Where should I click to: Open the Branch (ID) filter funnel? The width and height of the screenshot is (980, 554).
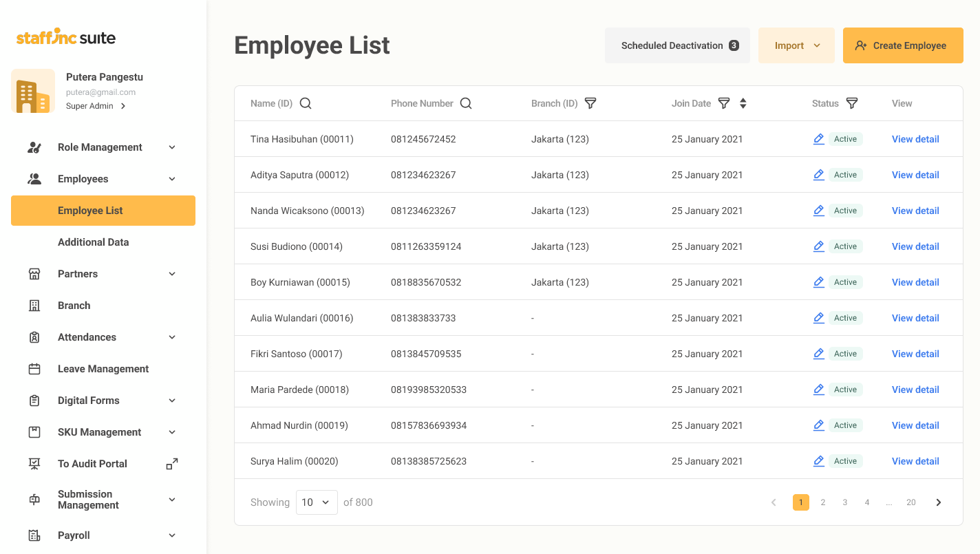(590, 103)
